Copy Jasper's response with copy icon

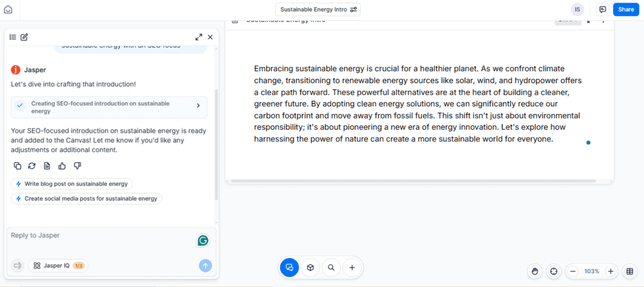(17, 166)
